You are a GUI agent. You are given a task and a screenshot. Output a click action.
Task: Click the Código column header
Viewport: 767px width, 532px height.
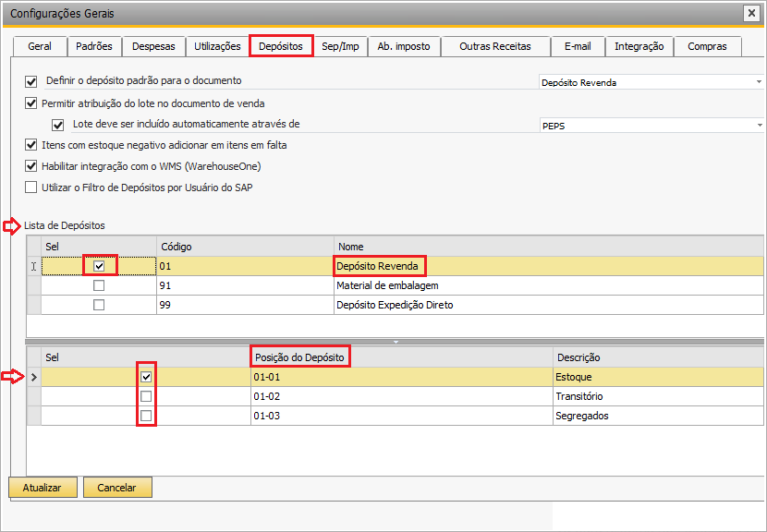245,247
